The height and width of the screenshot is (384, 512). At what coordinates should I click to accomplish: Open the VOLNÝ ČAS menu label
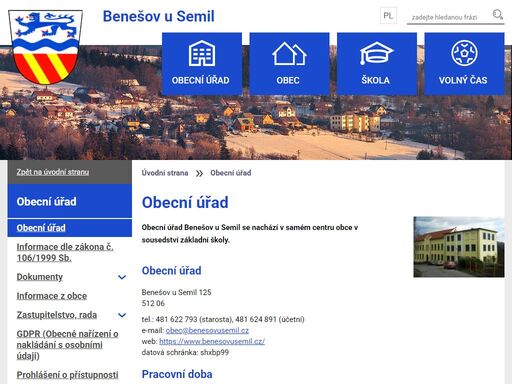pos(463,80)
